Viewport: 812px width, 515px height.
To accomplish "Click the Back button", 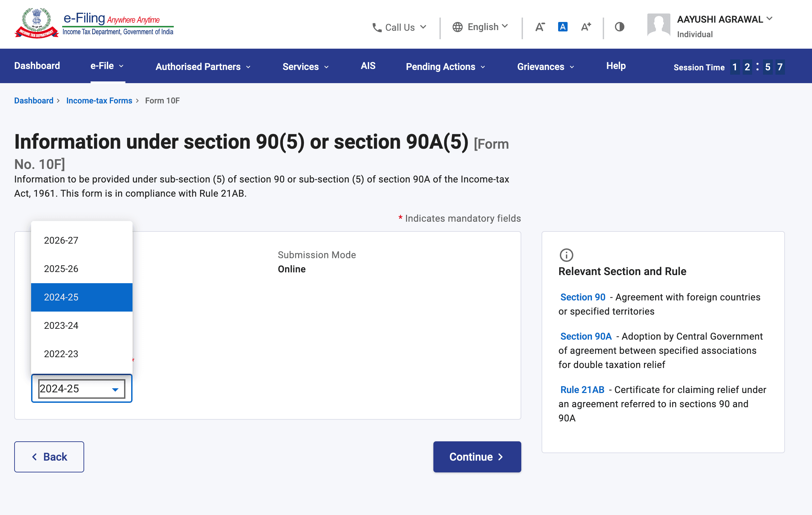I will tap(49, 457).
